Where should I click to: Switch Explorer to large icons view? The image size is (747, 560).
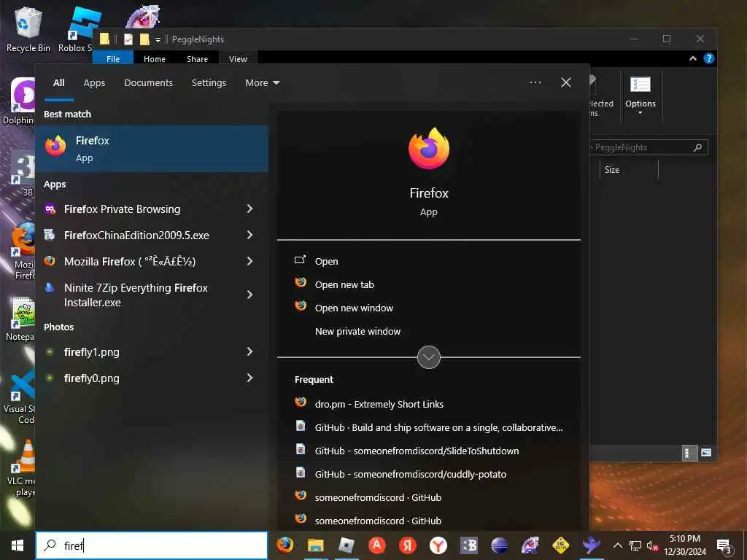(x=706, y=453)
